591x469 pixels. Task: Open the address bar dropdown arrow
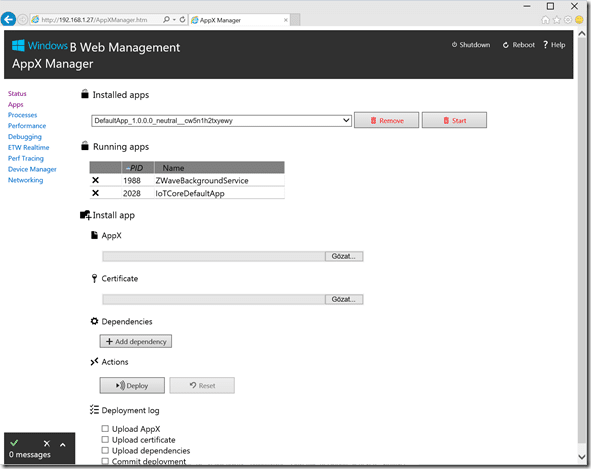pyautogui.click(x=174, y=20)
